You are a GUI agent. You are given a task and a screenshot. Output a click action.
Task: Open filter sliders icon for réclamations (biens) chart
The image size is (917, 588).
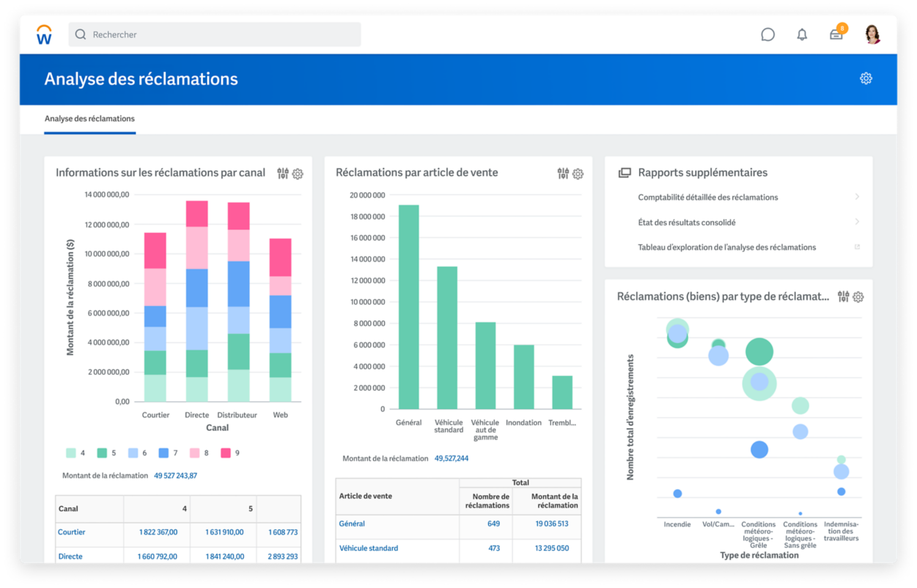(x=844, y=296)
